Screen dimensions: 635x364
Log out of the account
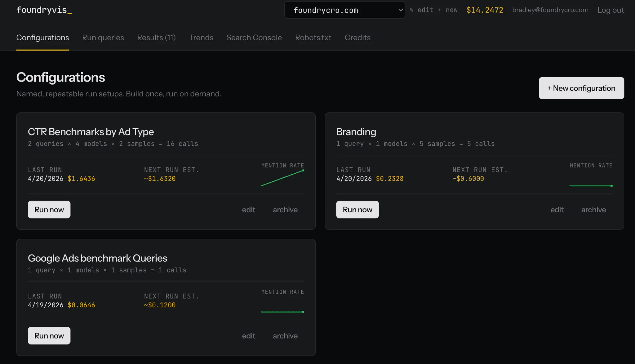(611, 10)
